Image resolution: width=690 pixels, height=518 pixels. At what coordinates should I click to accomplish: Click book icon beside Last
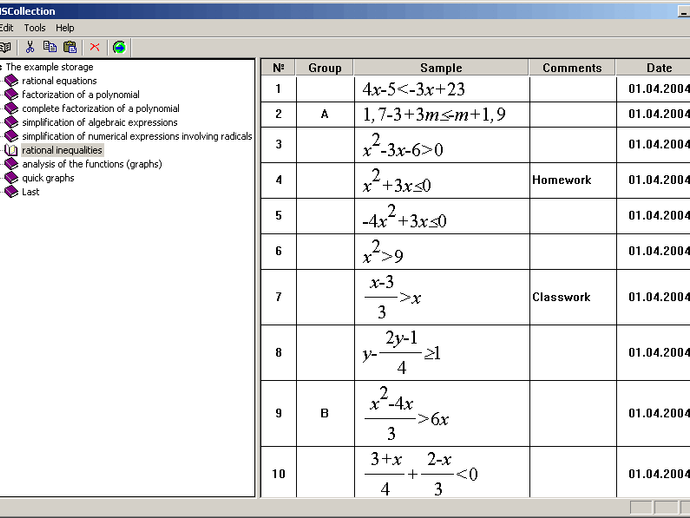click(x=11, y=191)
